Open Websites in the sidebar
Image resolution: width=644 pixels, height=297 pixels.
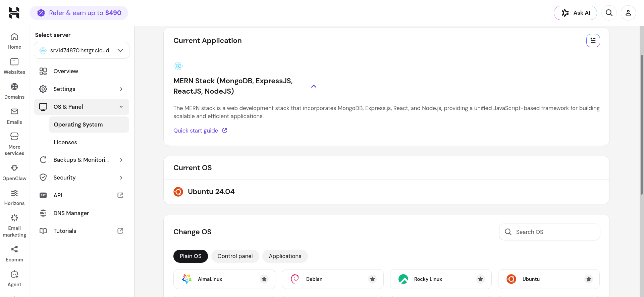coord(14,66)
